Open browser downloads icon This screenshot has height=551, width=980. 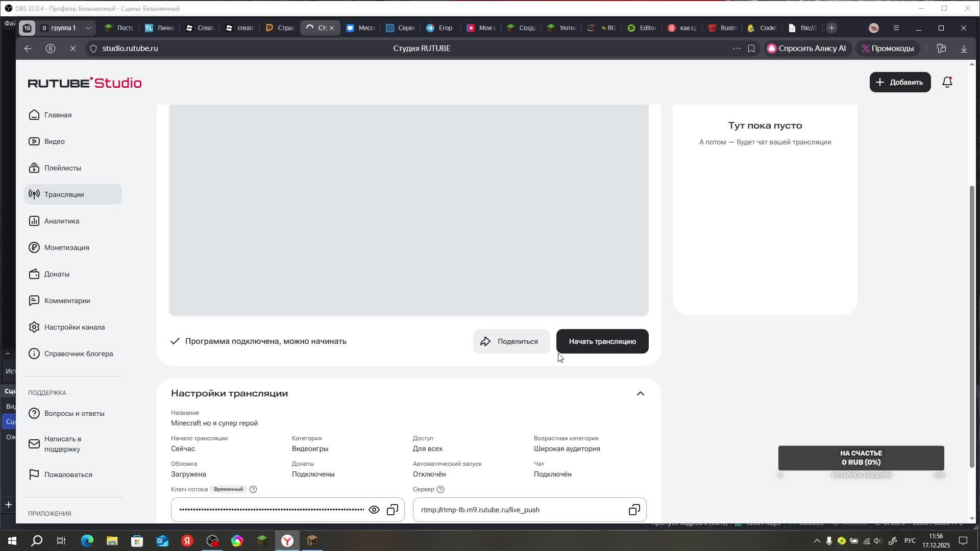[x=964, y=48]
